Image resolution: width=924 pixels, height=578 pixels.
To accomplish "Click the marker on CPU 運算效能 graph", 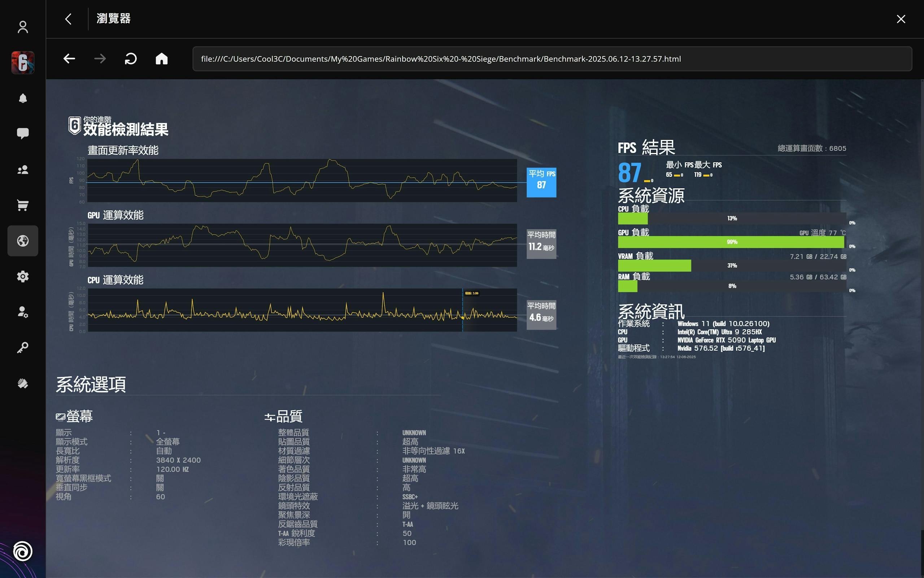I will pos(462,317).
